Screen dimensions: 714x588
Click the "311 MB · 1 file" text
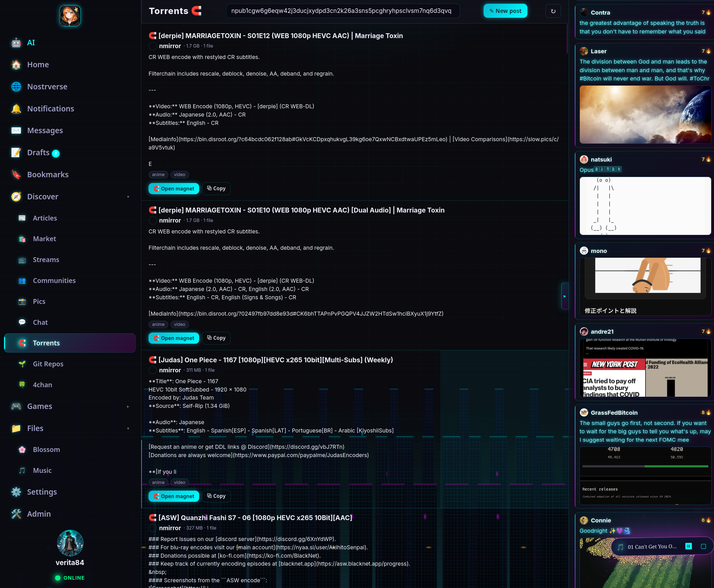click(200, 370)
